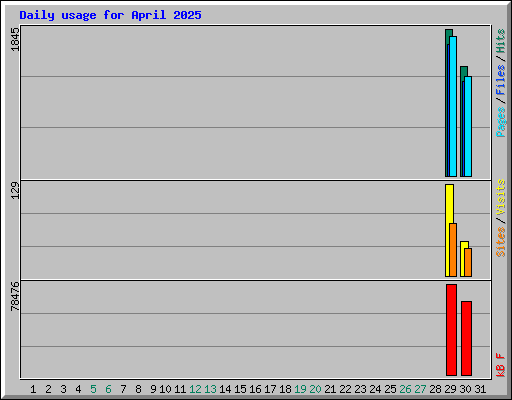Image resolution: width=512 pixels, height=400 pixels.
Task: Click day label 17 on the x-axis
Action: pos(270,389)
